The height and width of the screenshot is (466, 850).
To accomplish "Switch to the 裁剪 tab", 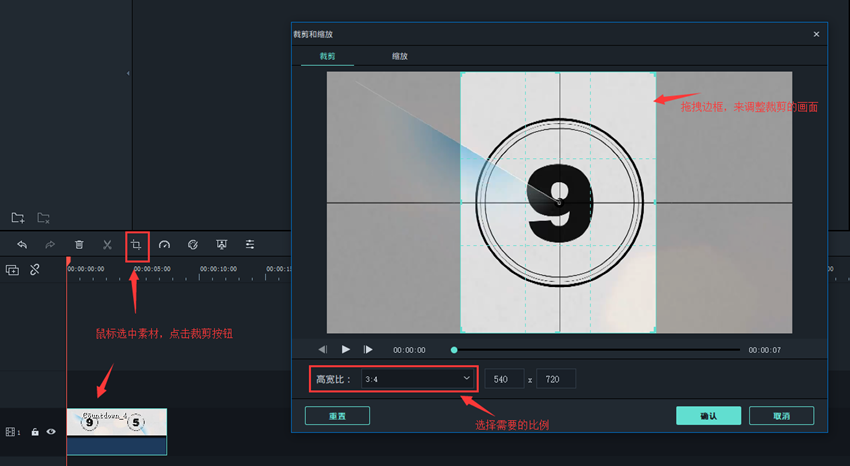I will point(327,56).
